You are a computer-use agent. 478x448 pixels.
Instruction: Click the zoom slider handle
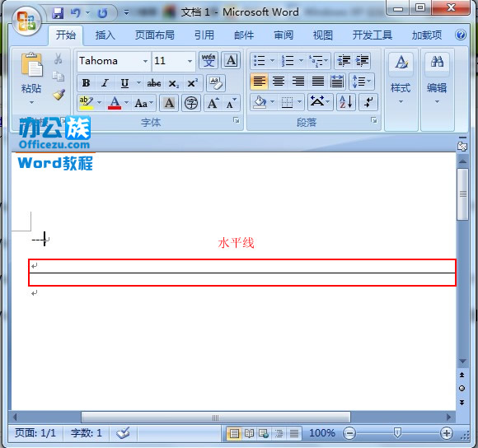click(x=397, y=433)
